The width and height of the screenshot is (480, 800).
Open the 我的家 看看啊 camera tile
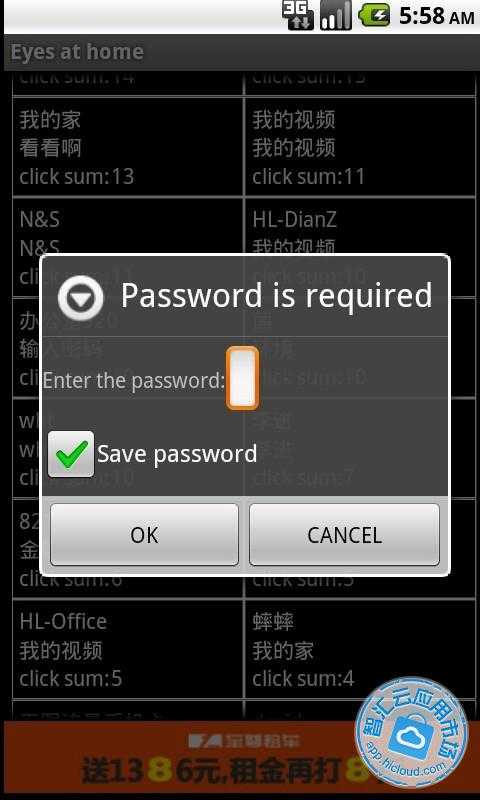128,146
